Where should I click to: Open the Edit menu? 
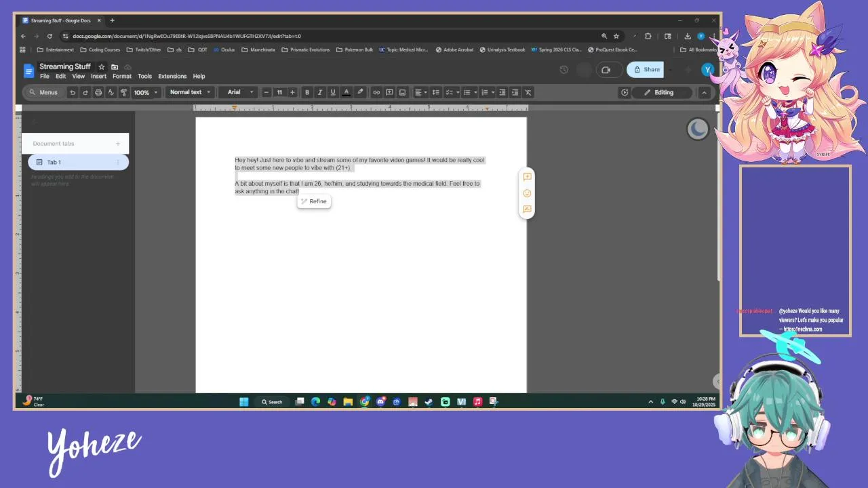coord(60,76)
